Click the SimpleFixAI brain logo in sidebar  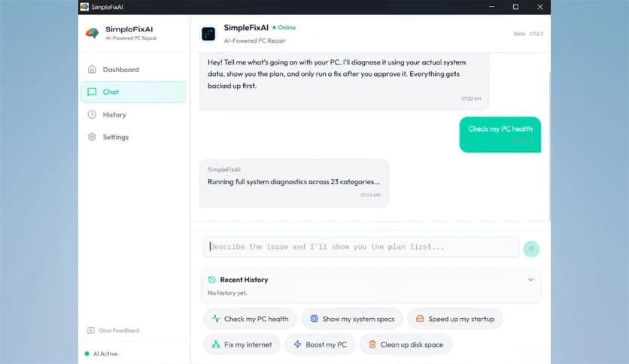pos(93,33)
